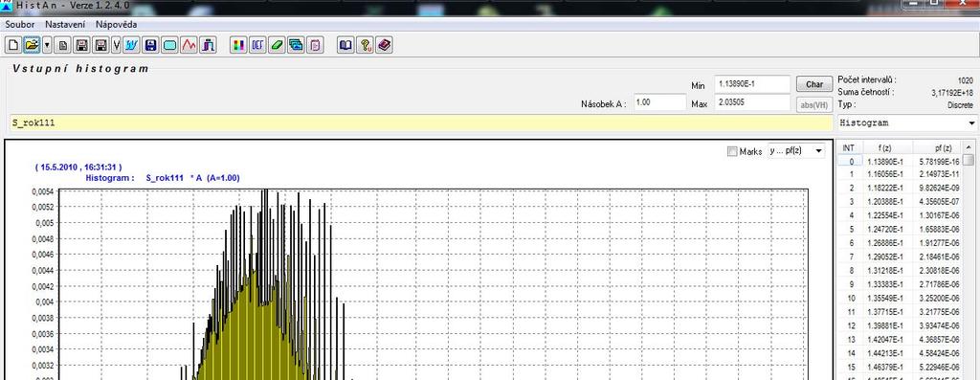Screen dimensions: 980x380
Task: Open a file with the folder icon
Action: [32, 45]
